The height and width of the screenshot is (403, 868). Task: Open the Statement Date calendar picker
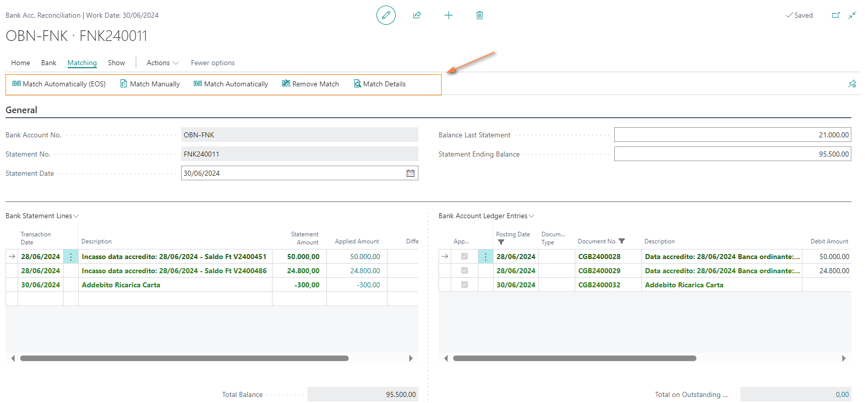pos(410,173)
